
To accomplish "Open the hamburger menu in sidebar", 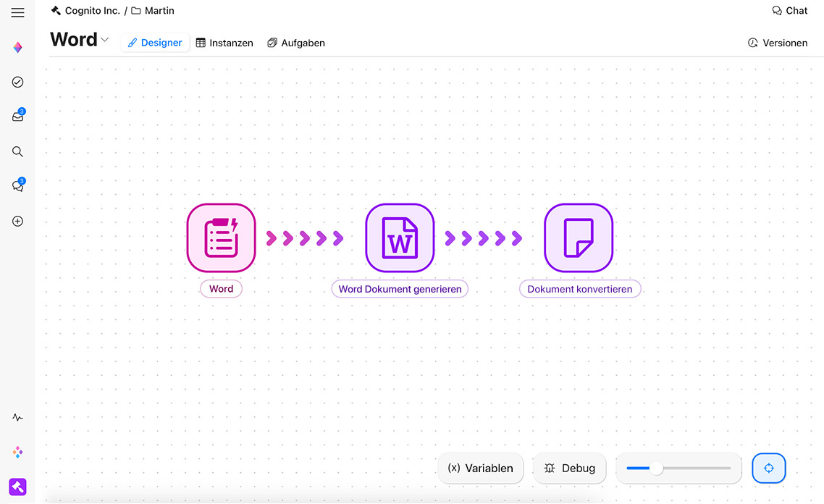I will click(x=17, y=13).
